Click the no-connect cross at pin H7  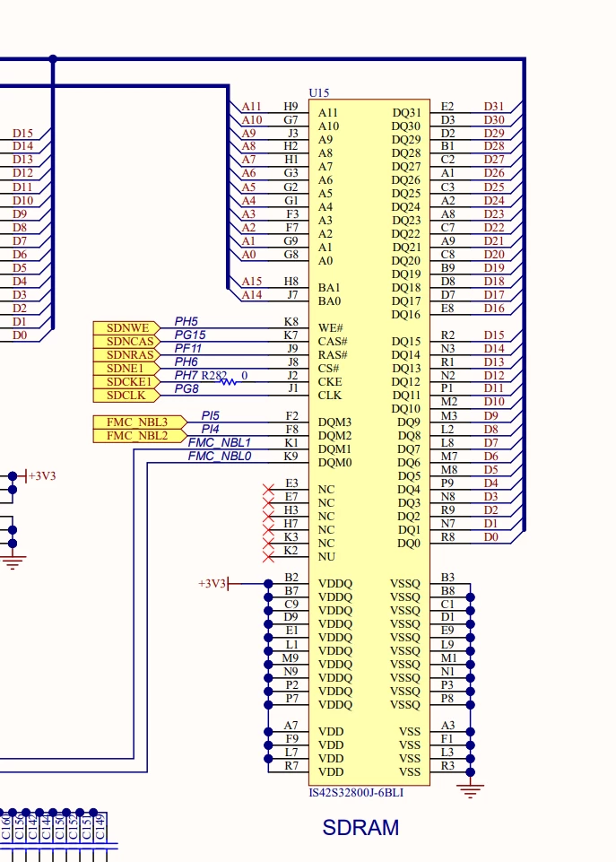click(x=268, y=530)
